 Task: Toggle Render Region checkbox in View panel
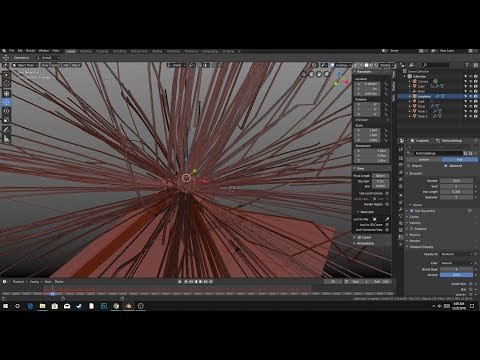click(x=387, y=204)
